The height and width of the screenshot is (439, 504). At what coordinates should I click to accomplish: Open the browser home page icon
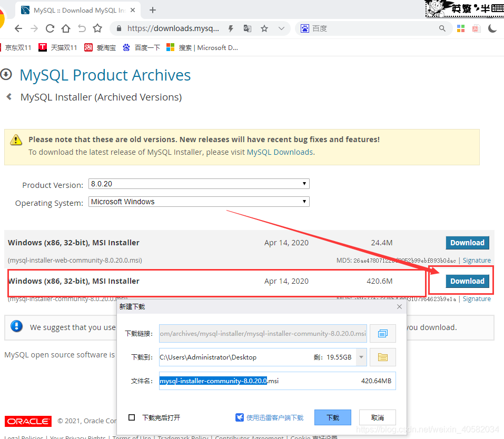coord(66,28)
